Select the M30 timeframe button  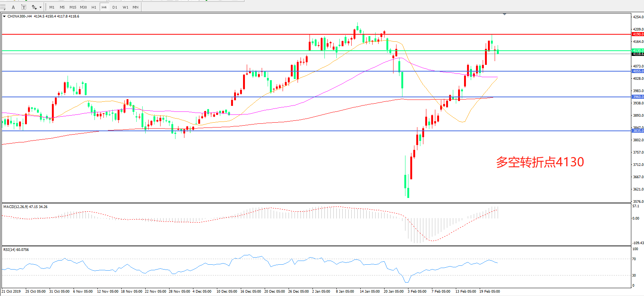point(83,7)
